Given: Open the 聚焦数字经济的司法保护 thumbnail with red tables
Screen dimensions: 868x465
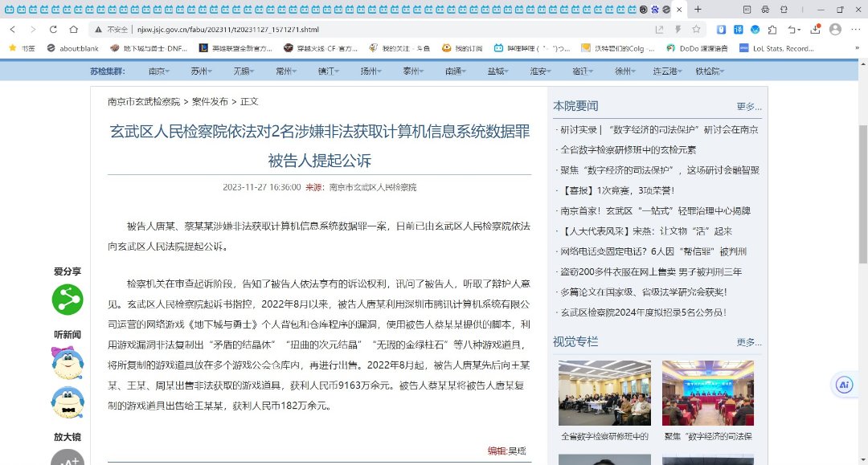Looking at the screenshot, I should (x=708, y=393).
